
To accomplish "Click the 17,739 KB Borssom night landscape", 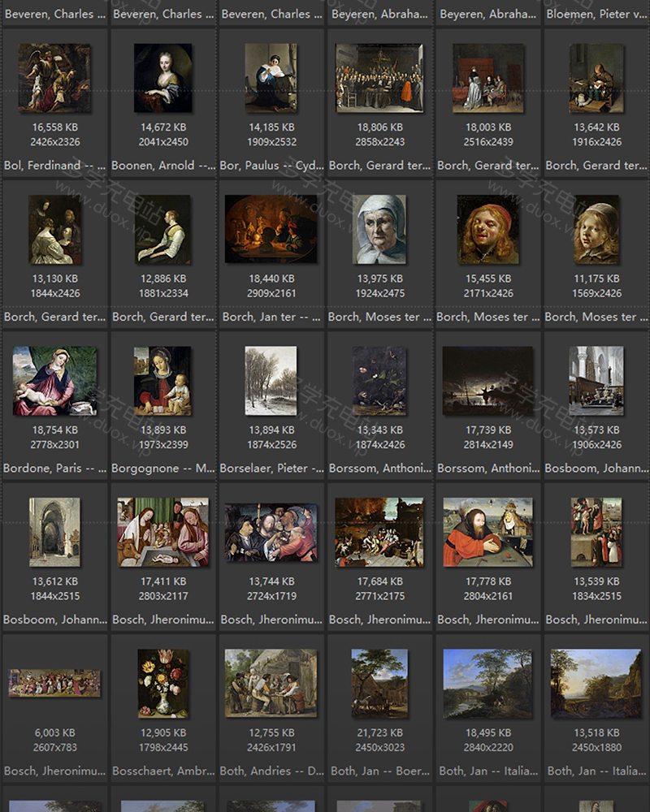I will pyautogui.click(x=487, y=381).
